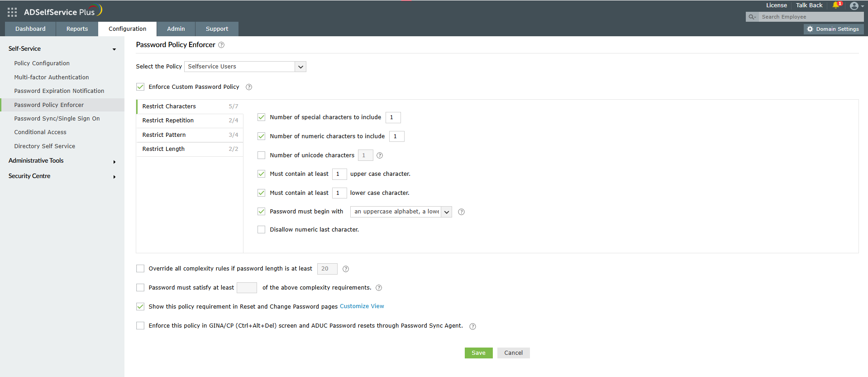Image resolution: width=868 pixels, height=377 pixels.
Task: Click help icon beside Password must begin with
Action: coord(461,212)
